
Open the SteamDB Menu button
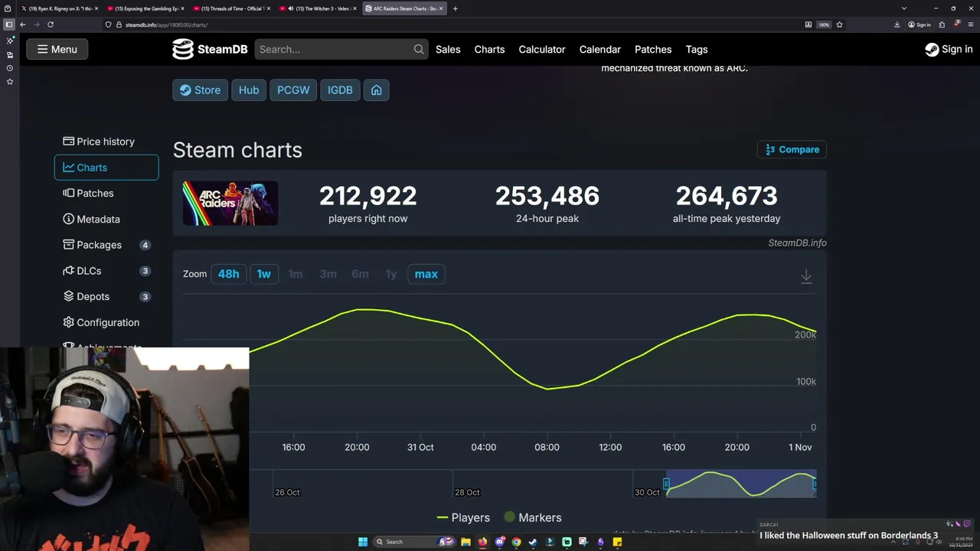pyautogui.click(x=57, y=49)
